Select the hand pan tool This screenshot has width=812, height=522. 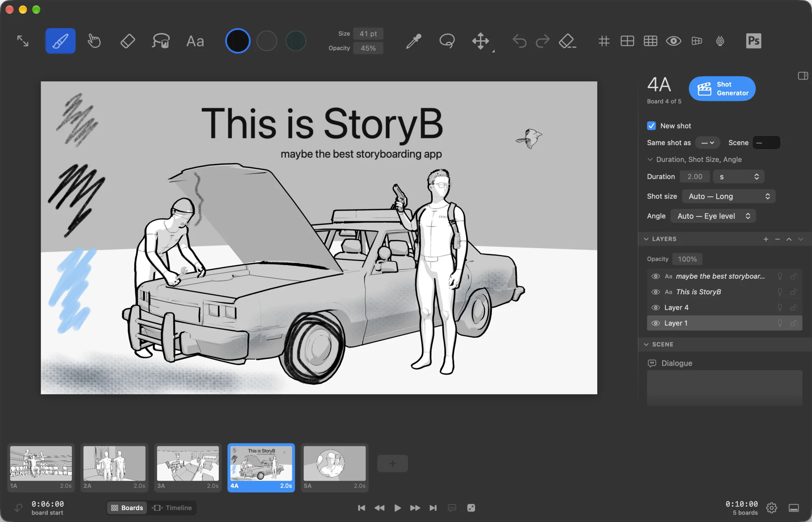point(94,41)
